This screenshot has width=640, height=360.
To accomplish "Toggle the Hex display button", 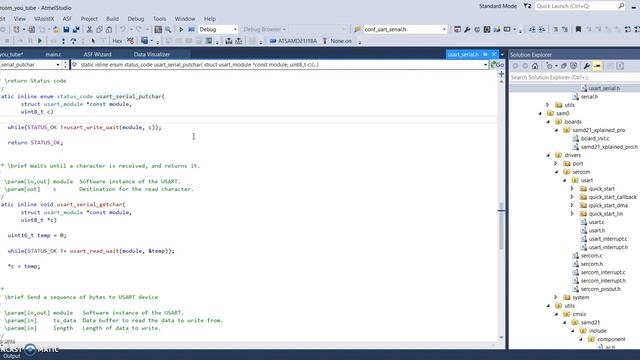I will [117, 41].
